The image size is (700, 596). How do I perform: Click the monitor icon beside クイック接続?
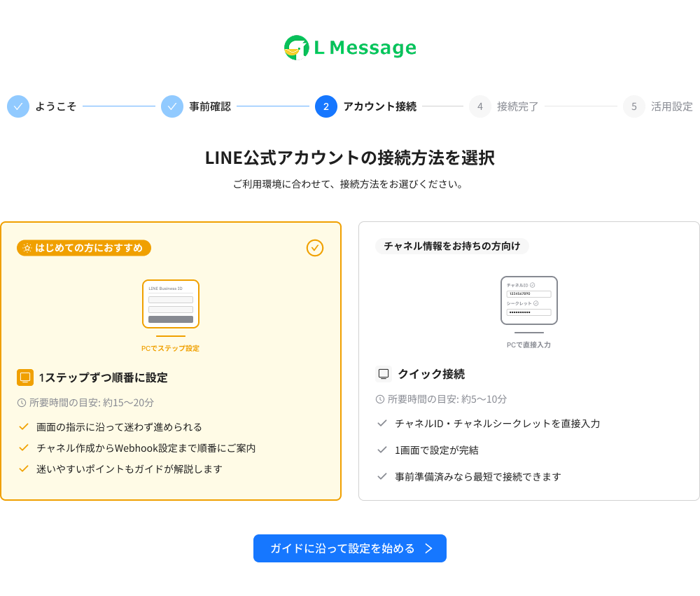click(x=384, y=374)
